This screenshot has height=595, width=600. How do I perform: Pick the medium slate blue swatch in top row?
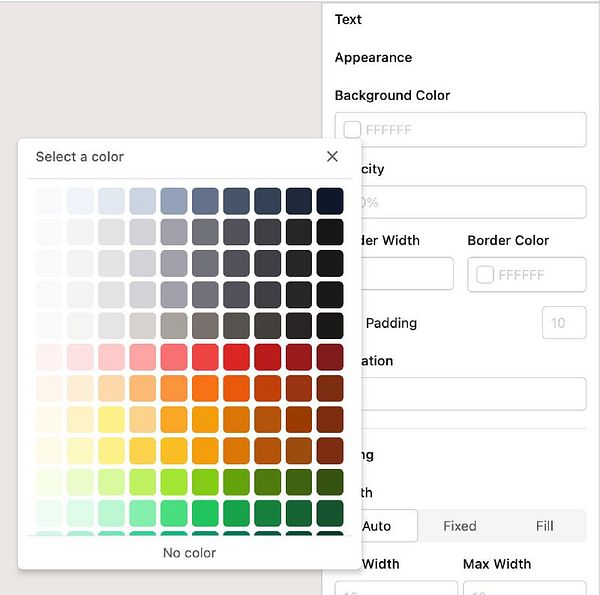[x=205, y=201]
